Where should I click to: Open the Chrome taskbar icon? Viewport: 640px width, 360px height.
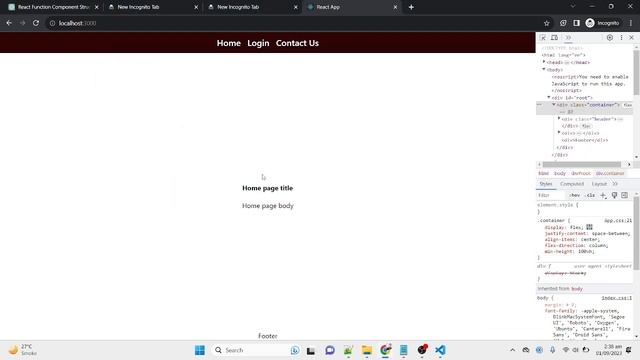click(x=385, y=350)
